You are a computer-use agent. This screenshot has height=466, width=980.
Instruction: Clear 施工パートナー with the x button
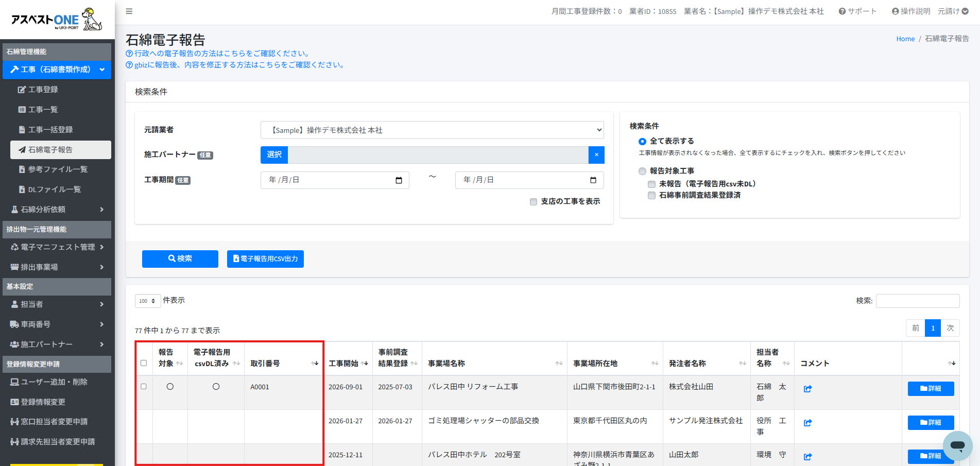coord(596,155)
